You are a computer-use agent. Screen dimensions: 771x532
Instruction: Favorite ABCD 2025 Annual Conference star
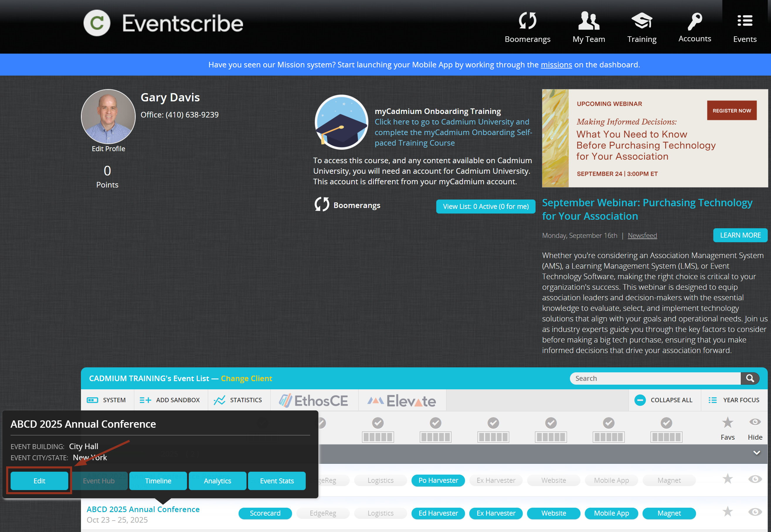727,512
